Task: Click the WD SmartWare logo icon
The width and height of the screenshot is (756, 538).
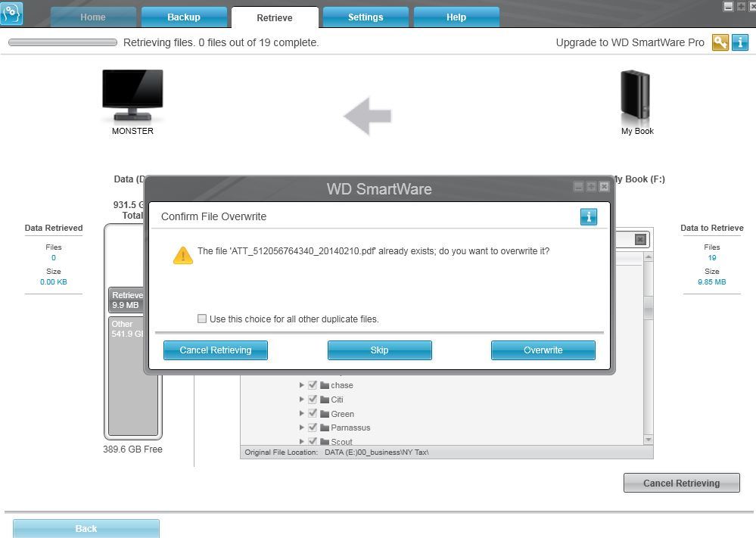Action: coord(11,13)
